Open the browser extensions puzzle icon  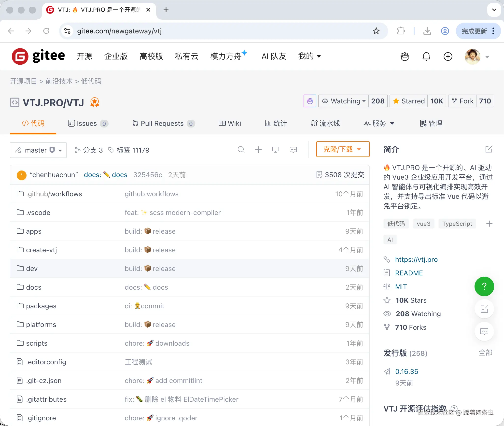401,31
